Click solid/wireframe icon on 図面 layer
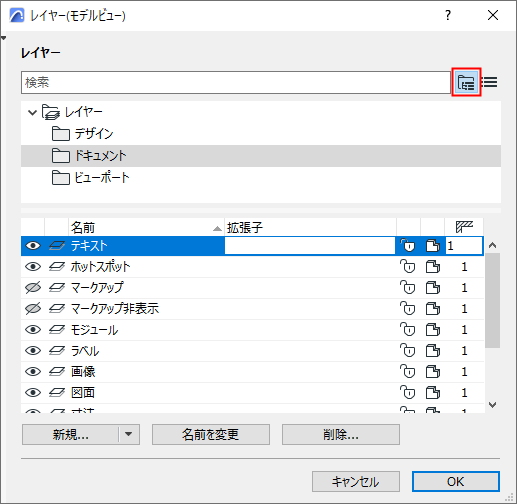Image resolution: width=517 pixels, height=504 pixels. (x=433, y=393)
